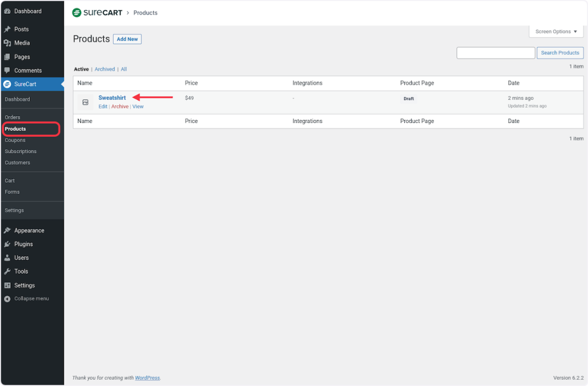Open the Sweatshirt product link

point(112,98)
